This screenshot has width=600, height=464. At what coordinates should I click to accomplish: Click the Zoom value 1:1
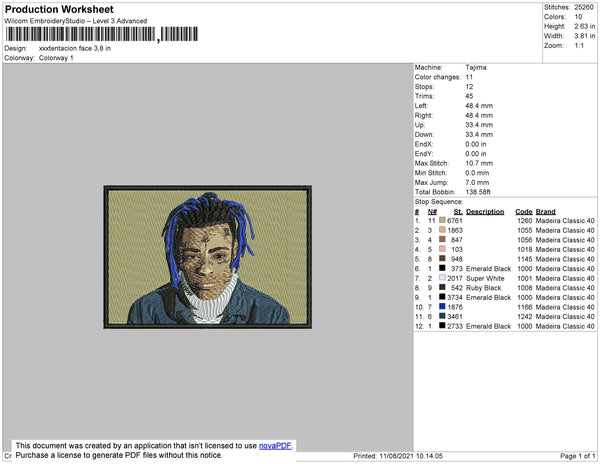click(579, 46)
